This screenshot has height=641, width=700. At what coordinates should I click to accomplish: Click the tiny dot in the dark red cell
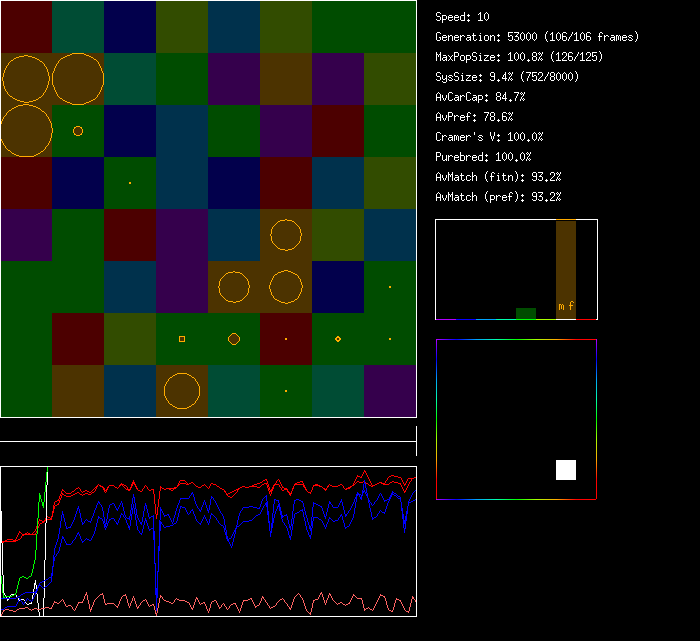point(286,339)
